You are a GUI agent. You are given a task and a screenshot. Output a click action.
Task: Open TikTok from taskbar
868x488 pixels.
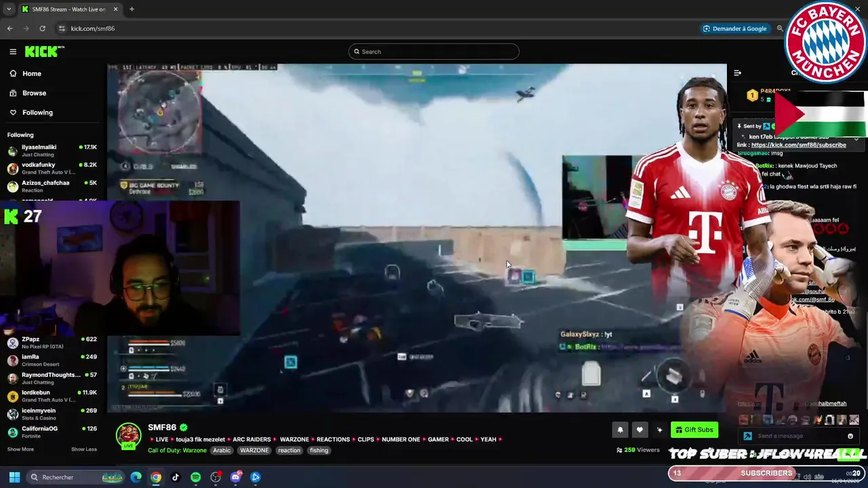pos(176,477)
